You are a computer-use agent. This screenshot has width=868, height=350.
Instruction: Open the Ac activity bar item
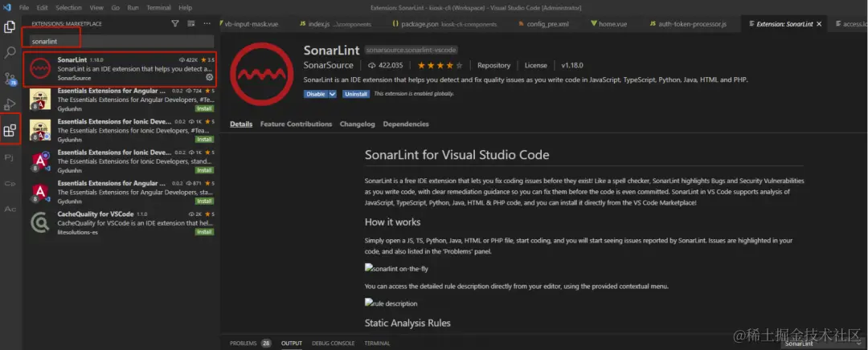10,209
